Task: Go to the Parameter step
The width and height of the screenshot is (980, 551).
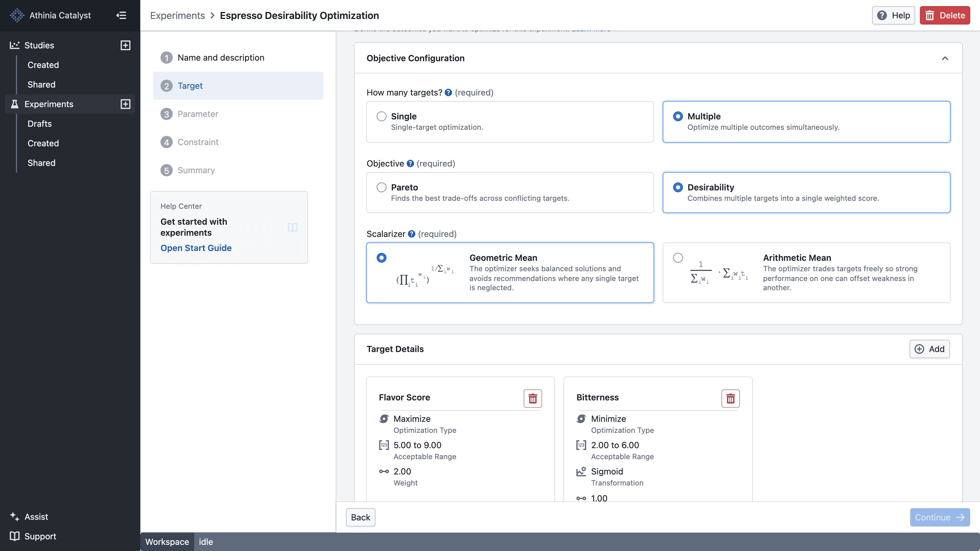Action: [x=238, y=114]
